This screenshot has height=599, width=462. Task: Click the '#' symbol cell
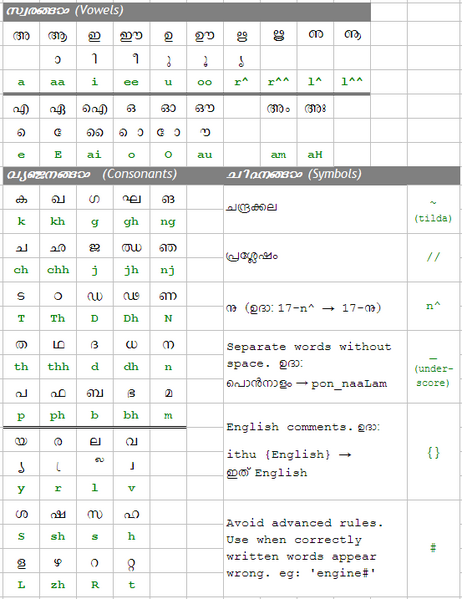tap(433, 549)
